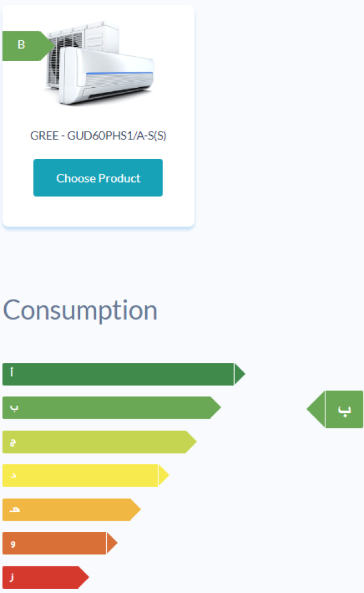Select the dark green أ consumption bar

[x=119, y=374]
